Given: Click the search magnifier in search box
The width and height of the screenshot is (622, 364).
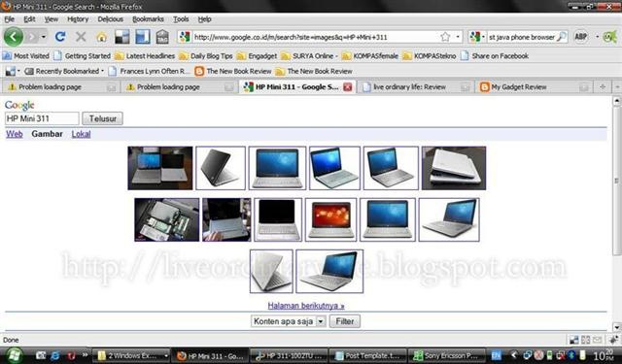Looking at the screenshot, I should pyautogui.click(x=562, y=37).
